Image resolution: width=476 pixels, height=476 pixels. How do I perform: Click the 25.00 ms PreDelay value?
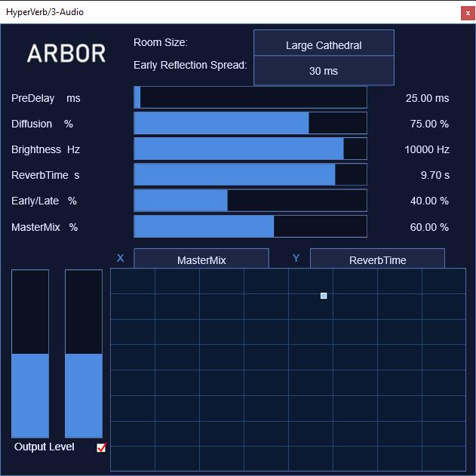427,98
